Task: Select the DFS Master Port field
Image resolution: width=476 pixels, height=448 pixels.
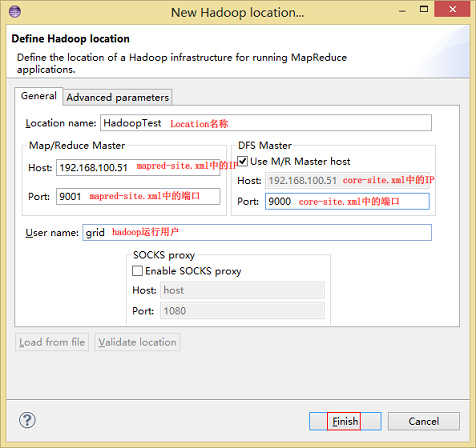Action: [x=347, y=201]
